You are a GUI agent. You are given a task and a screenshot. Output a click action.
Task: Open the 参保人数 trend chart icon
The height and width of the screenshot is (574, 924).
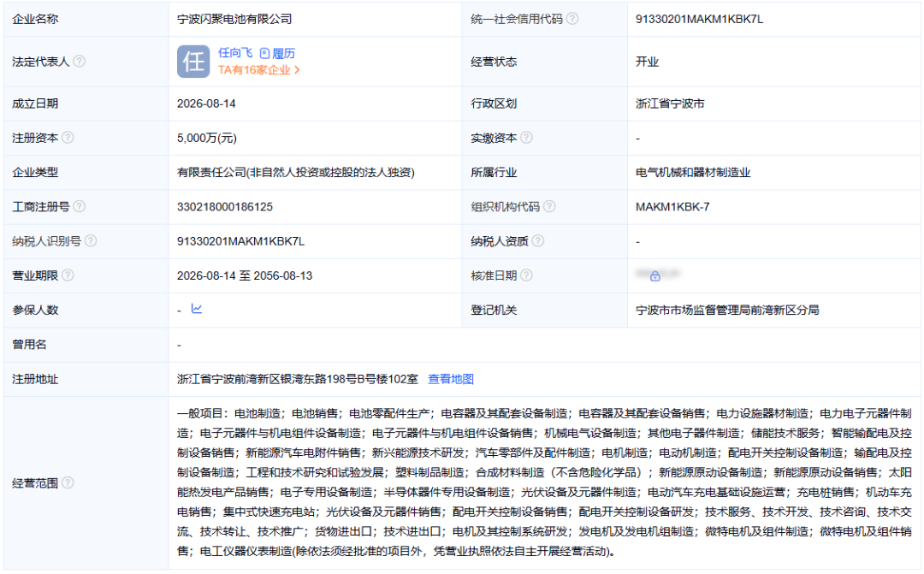click(197, 309)
